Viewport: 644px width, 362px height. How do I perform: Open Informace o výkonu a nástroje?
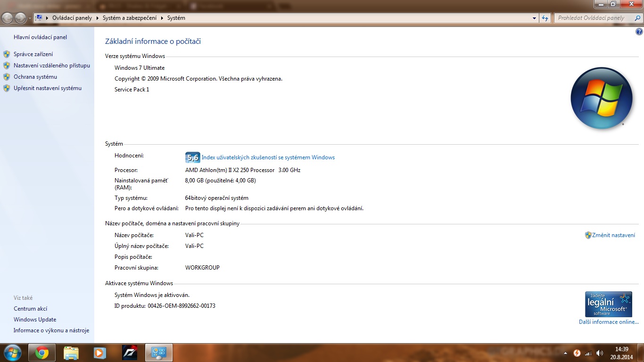[x=51, y=330]
